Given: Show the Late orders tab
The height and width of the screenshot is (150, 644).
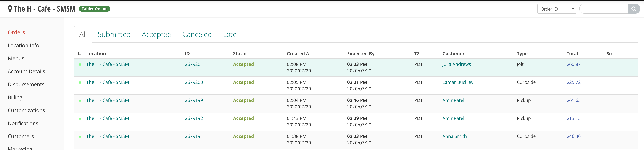Looking at the screenshot, I should point(230,34).
